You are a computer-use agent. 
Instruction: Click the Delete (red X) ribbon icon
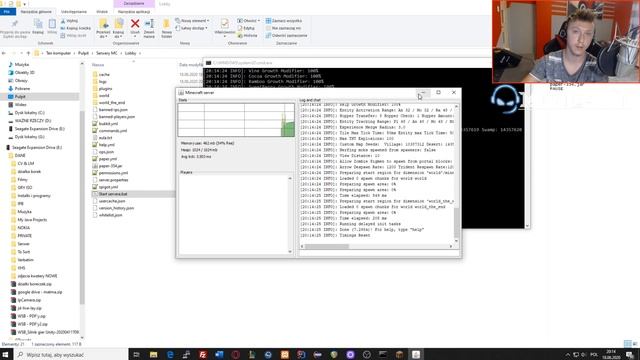tap(135, 24)
